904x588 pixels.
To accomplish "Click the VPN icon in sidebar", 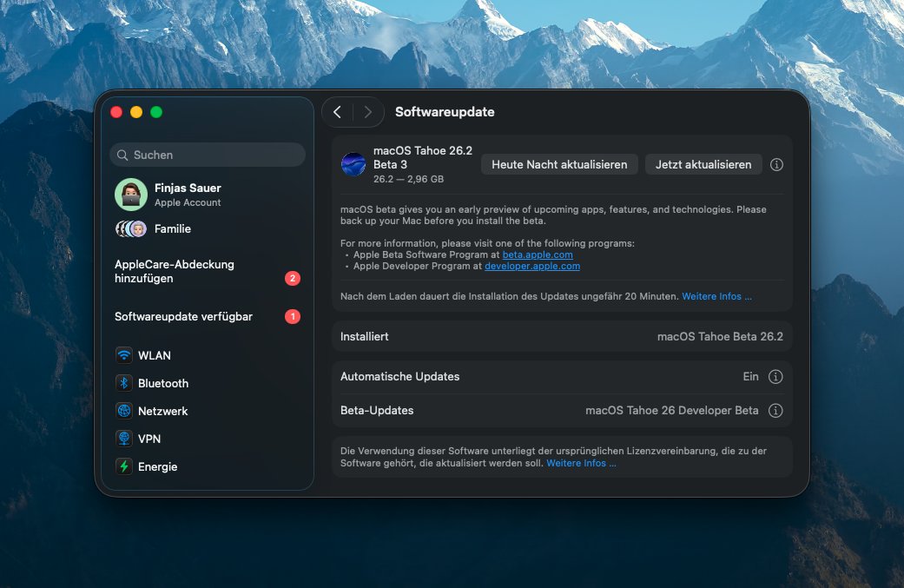I will tap(124, 438).
